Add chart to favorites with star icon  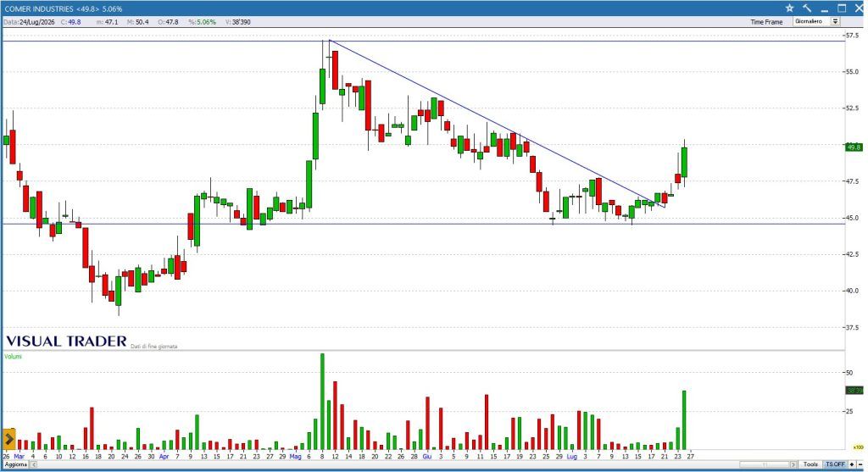coord(789,8)
